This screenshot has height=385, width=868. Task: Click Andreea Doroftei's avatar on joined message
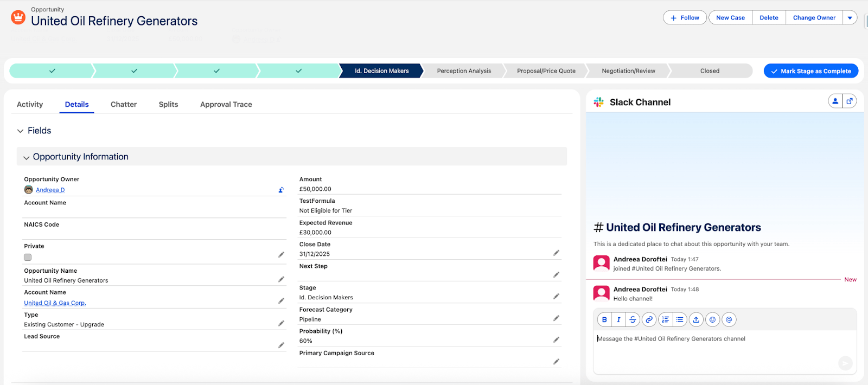pos(601,264)
